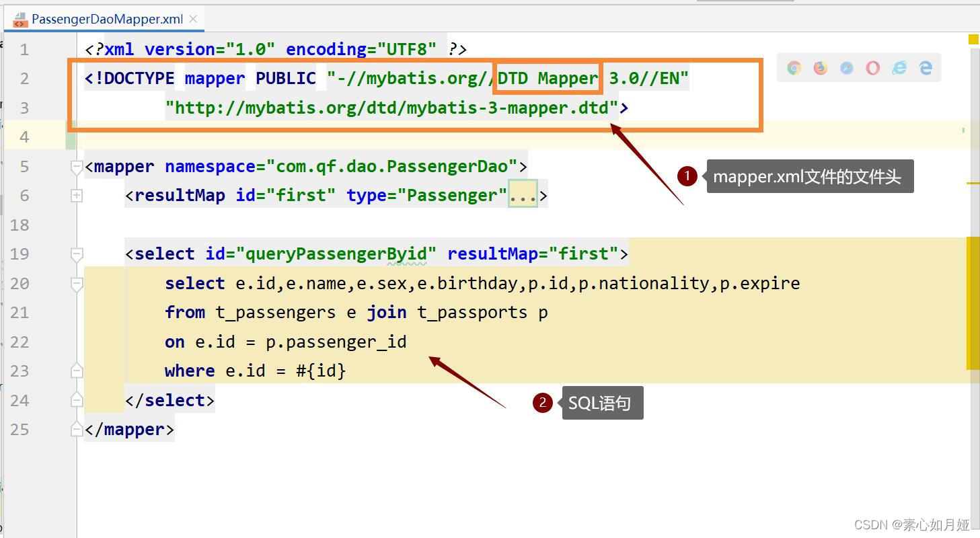980x538 pixels.
Task: Open page in Opera browser icon
Action: (x=873, y=68)
